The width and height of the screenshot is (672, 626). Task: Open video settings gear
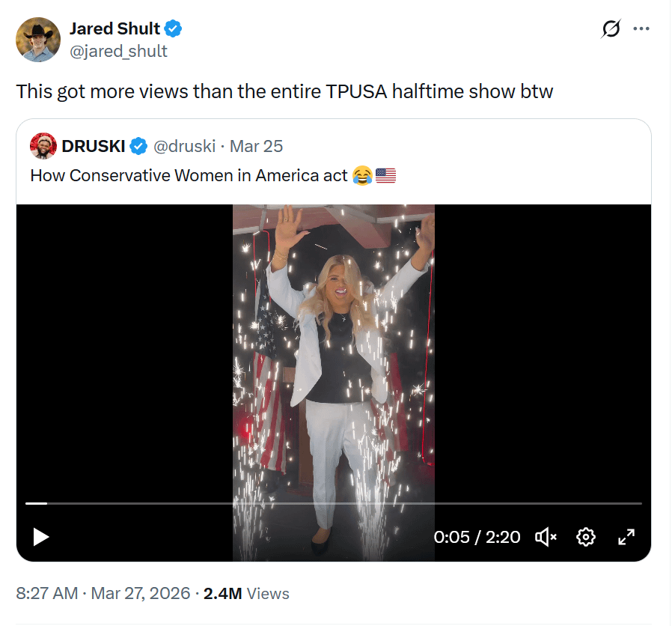(x=586, y=537)
